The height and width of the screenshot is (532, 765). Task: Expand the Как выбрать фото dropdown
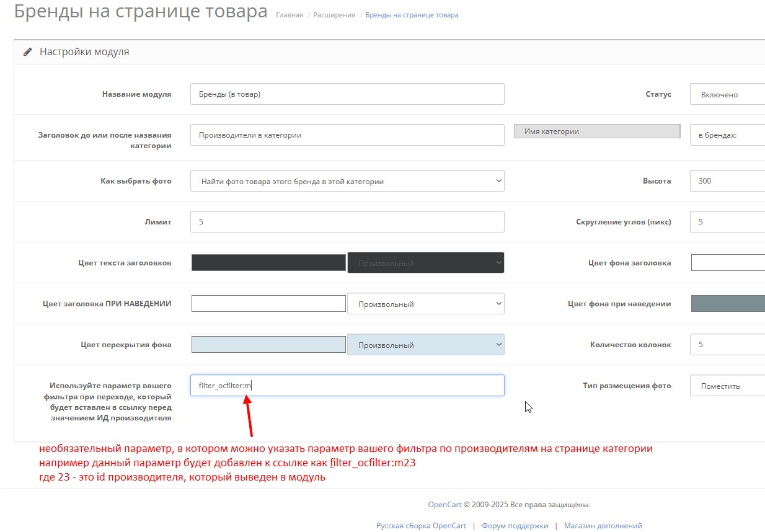pyautogui.click(x=347, y=181)
